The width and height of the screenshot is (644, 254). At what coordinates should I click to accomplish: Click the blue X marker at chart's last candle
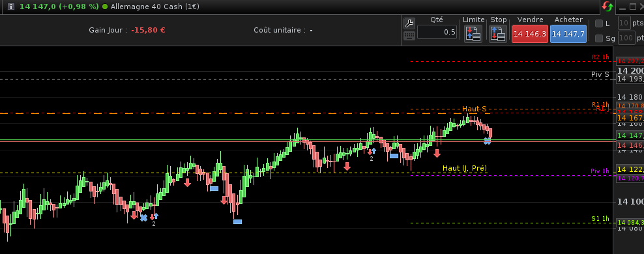(487, 141)
